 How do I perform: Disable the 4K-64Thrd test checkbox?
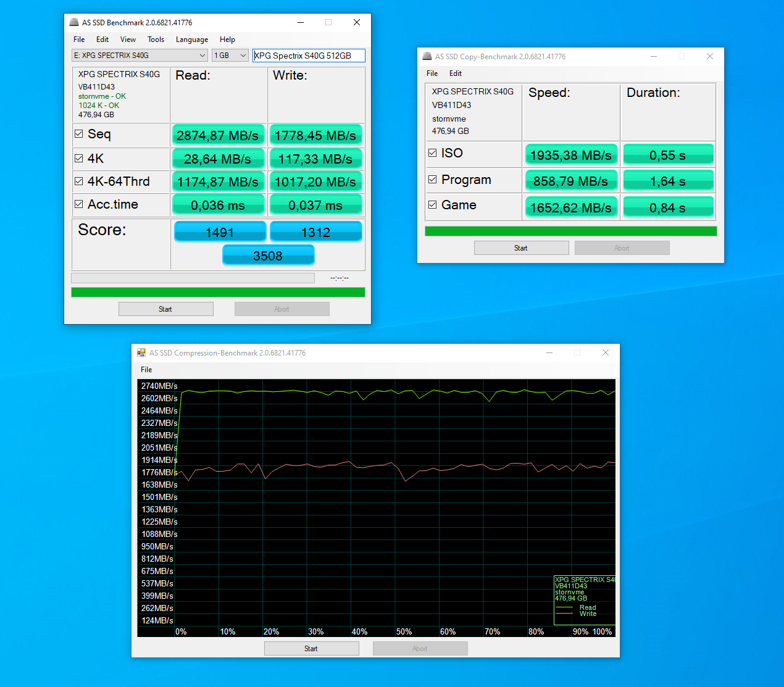tap(78, 181)
